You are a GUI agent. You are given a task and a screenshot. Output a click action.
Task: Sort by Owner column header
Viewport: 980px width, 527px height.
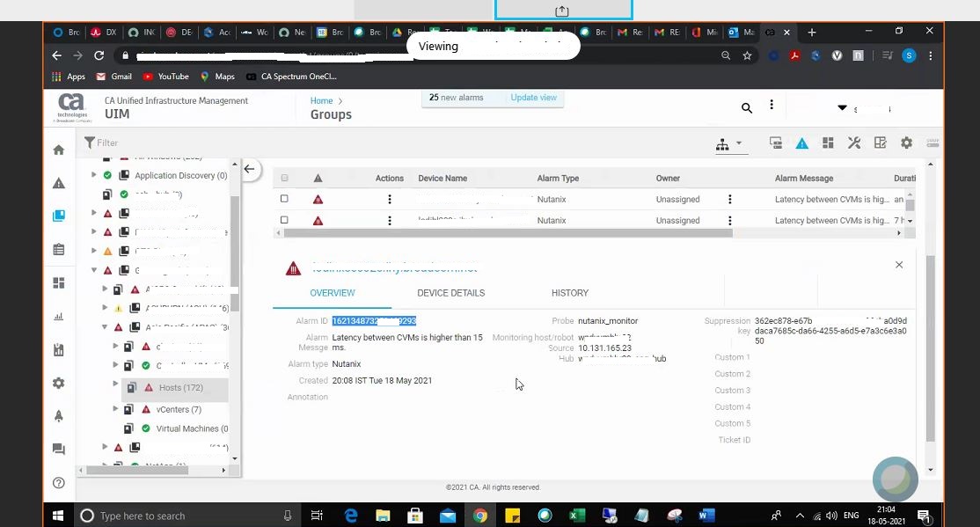(668, 179)
